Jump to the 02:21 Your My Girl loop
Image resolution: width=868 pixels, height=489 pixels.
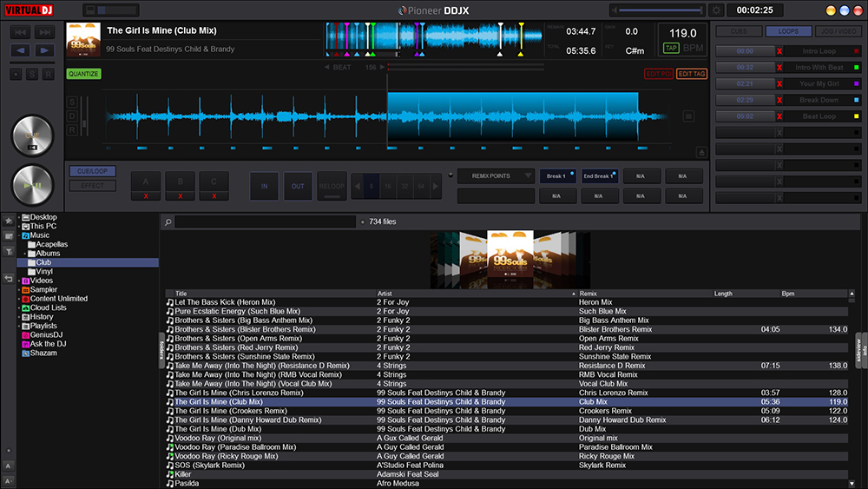[745, 83]
